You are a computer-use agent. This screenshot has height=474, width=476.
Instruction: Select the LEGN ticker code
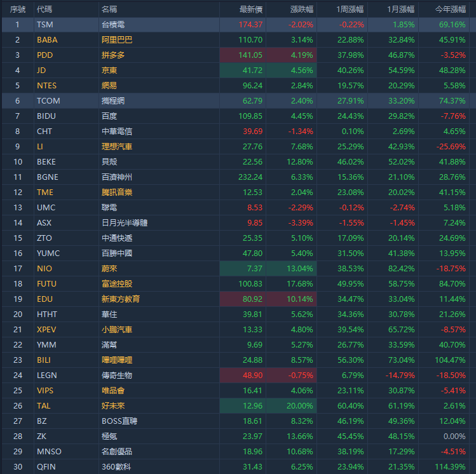47,375
